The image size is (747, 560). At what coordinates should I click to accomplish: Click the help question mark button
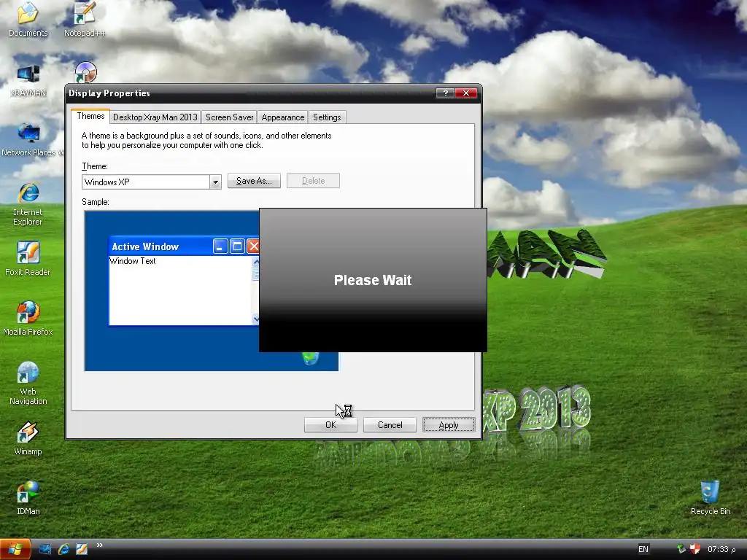[445, 93]
